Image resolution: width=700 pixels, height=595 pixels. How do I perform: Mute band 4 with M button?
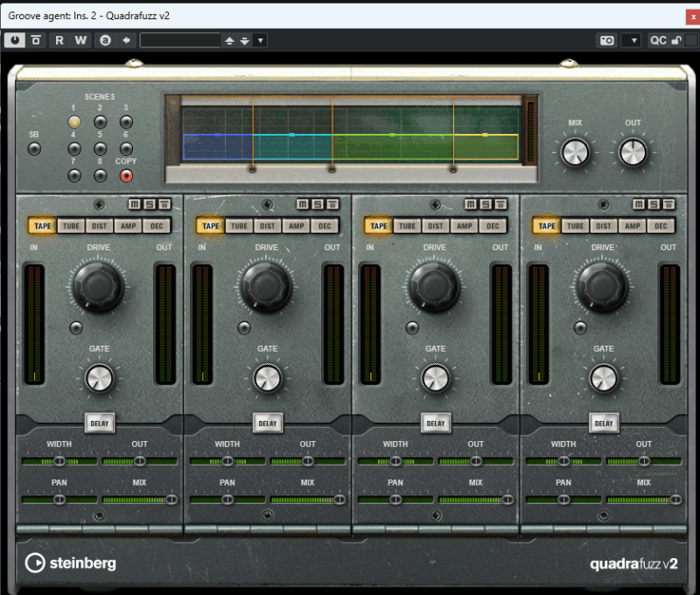[639, 205]
